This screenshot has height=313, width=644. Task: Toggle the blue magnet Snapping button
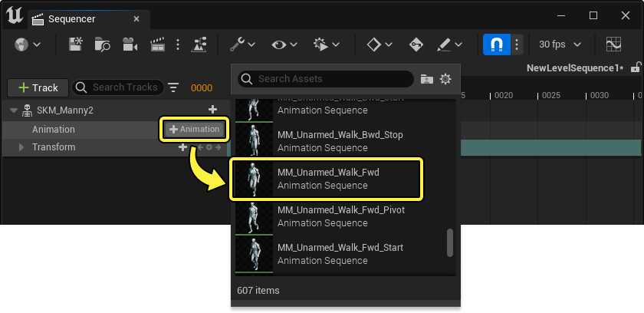497,44
